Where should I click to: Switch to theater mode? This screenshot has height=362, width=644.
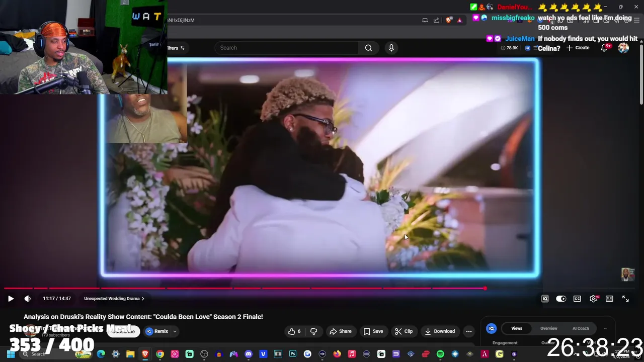click(609, 299)
